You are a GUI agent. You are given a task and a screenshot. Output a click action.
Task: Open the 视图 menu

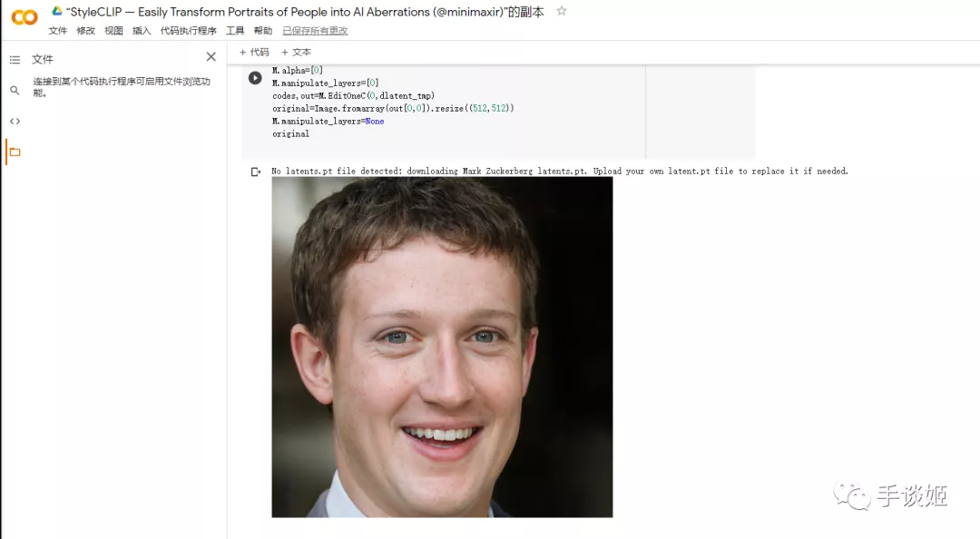(x=113, y=31)
